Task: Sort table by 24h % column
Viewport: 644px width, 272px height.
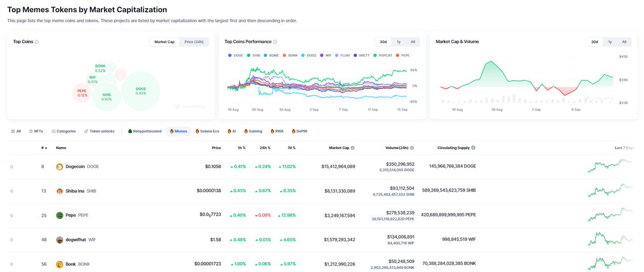Action: pyautogui.click(x=265, y=147)
